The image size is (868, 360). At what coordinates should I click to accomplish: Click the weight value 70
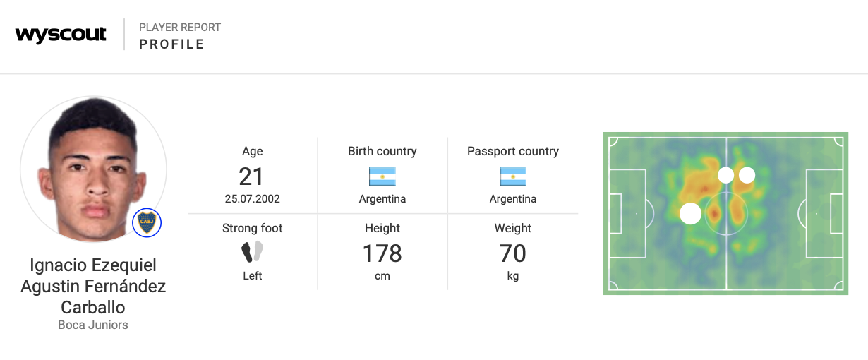[512, 253]
